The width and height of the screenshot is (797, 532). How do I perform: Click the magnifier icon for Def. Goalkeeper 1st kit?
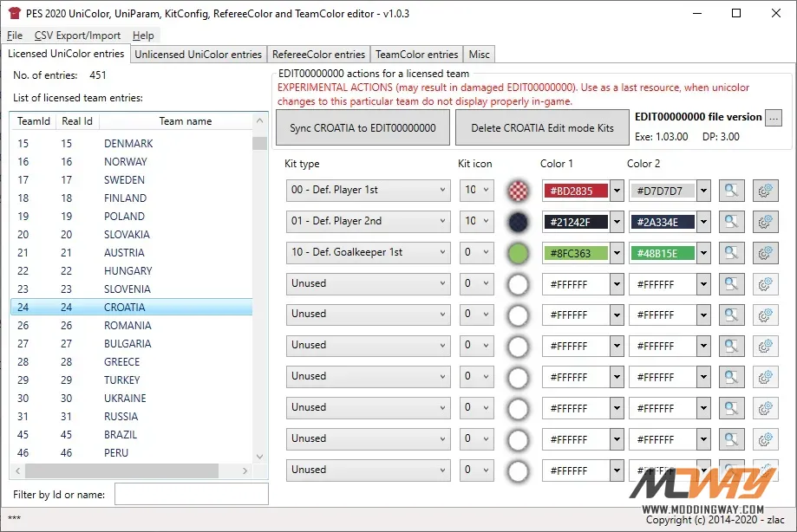pyautogui.click(x=731, y=253)
